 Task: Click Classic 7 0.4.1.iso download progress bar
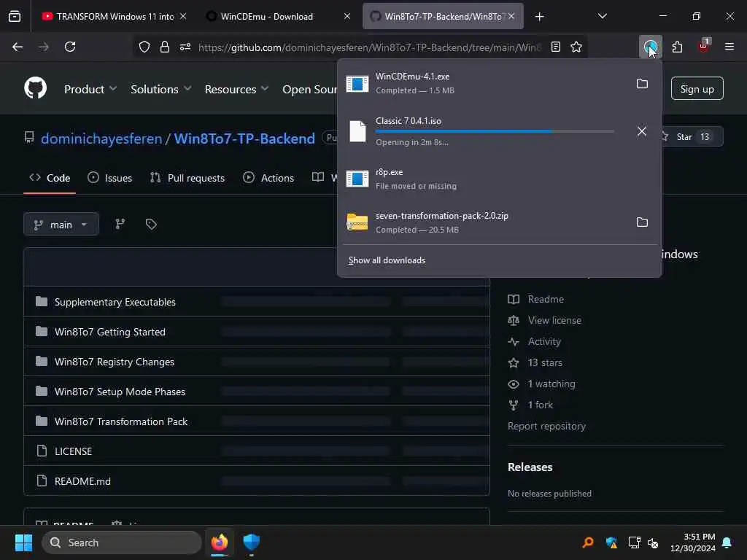pos(495,131)
